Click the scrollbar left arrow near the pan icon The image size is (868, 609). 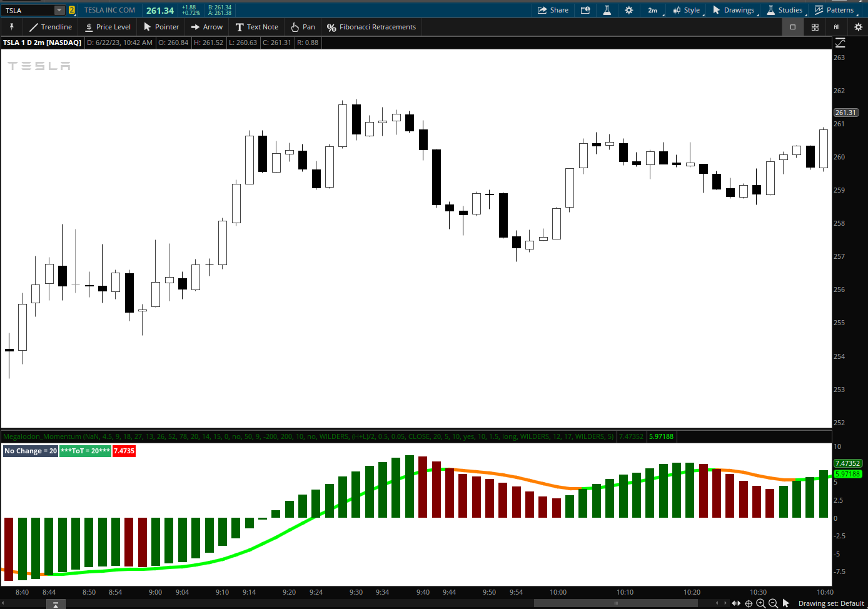coord(717,603)
